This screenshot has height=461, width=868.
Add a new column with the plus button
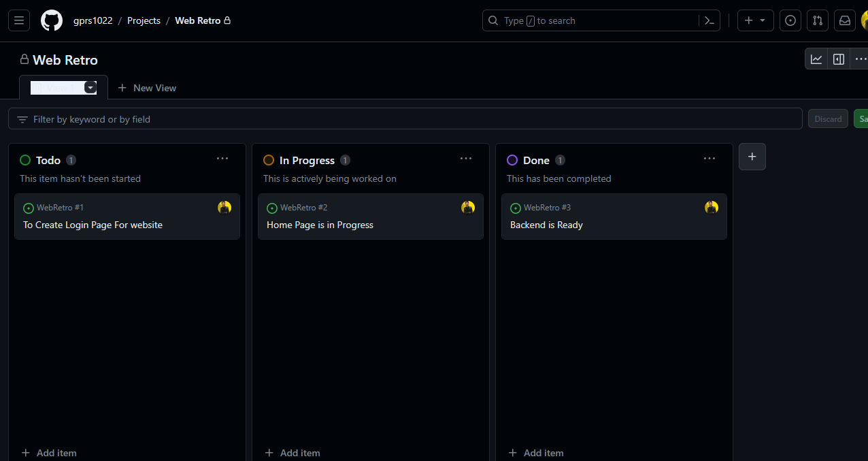point(752,157)
